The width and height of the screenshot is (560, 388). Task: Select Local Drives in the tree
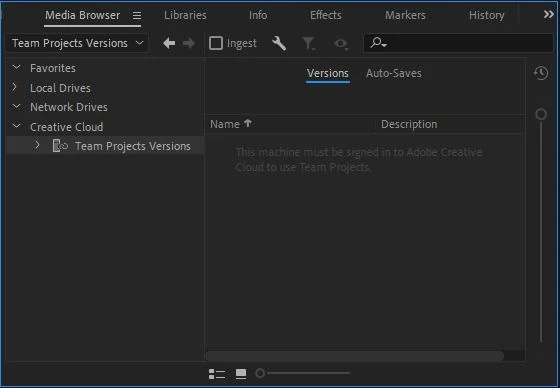[x=60, y=88]
